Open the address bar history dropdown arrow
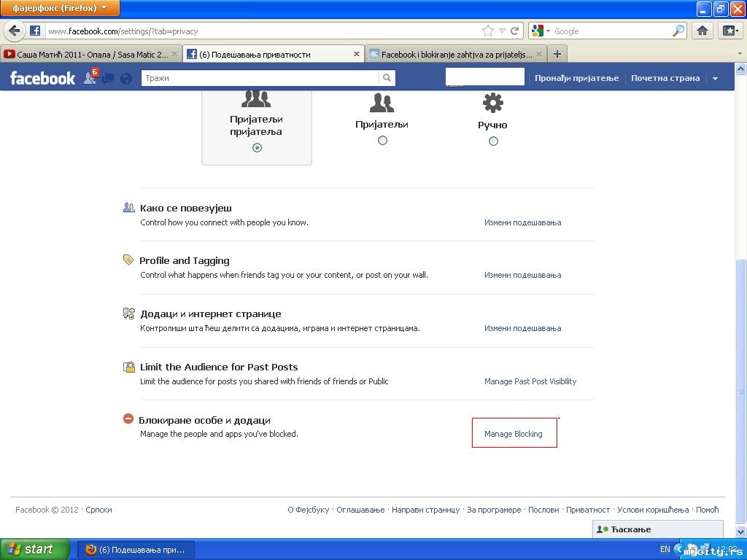The image size is (747, 560). pos(502,31)
